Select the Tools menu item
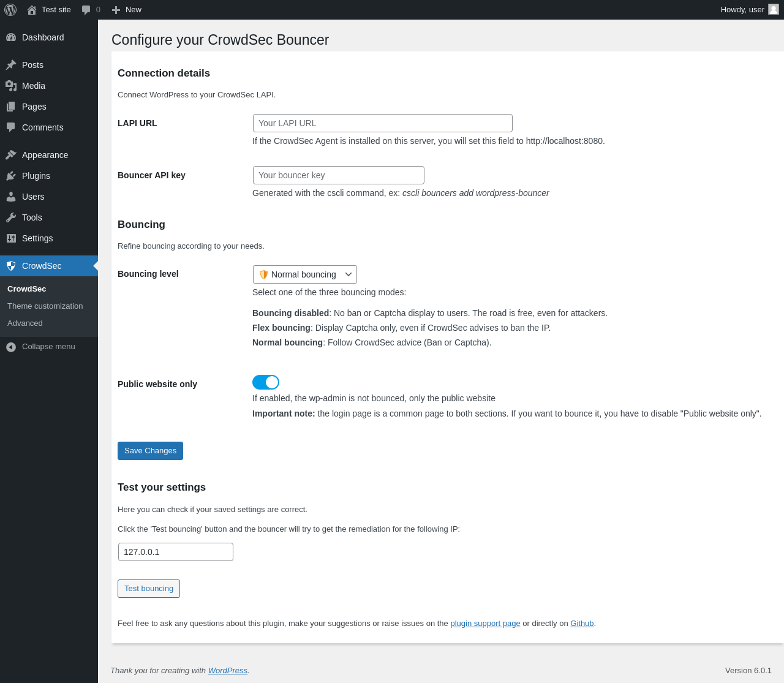The height and width of the screenshot is (683, 784). (x=49, y=217)
